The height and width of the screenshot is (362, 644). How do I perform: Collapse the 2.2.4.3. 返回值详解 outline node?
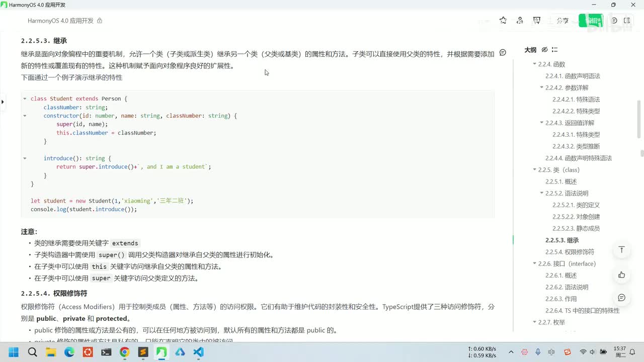click(542, 123)
